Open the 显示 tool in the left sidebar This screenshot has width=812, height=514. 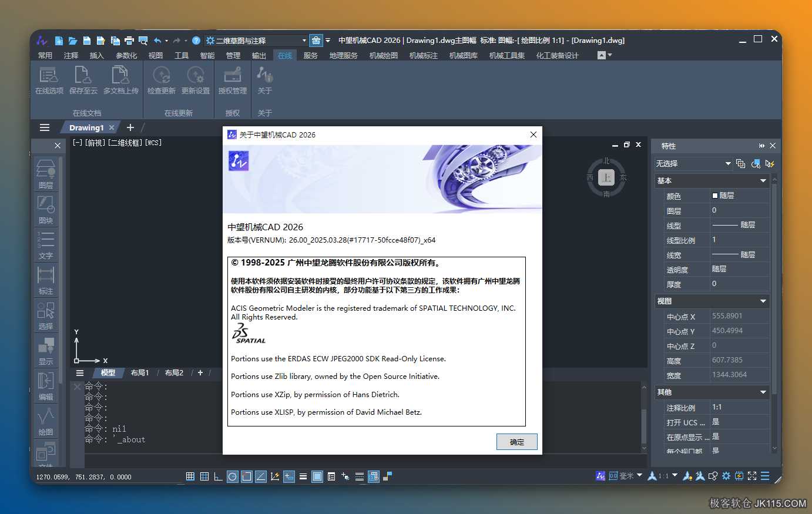(x=46, y=350)
